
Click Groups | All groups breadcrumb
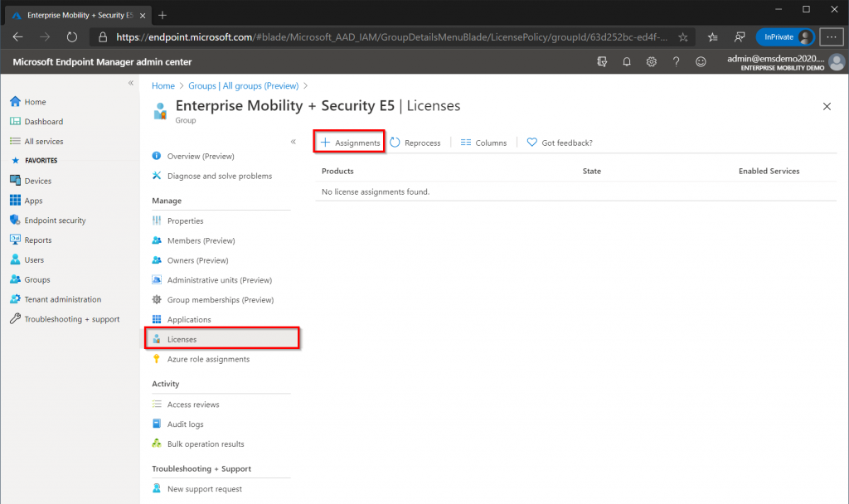coord(243,85)
